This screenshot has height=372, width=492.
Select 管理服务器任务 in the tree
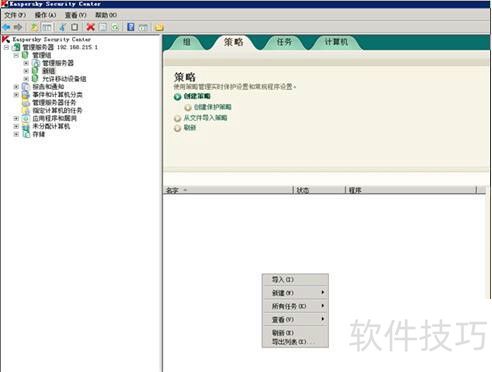tap(54, 103)
